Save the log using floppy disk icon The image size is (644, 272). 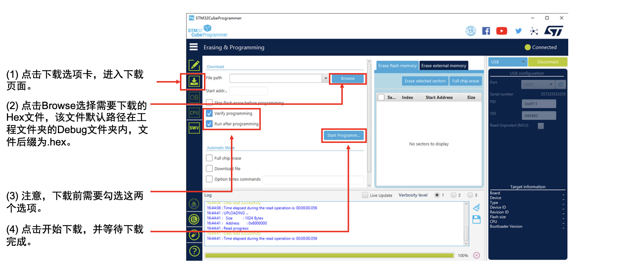[x=476, y=219]
